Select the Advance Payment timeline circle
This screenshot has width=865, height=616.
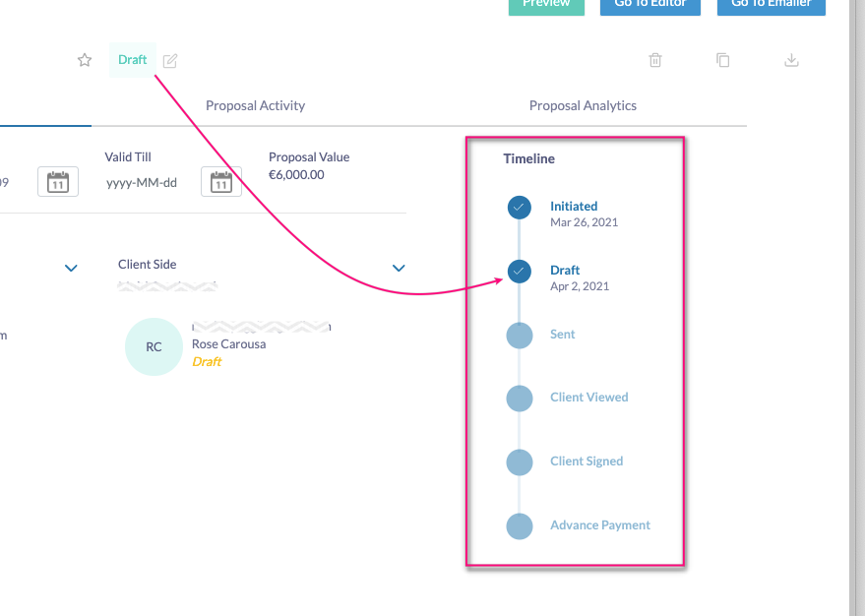(520, 526)
